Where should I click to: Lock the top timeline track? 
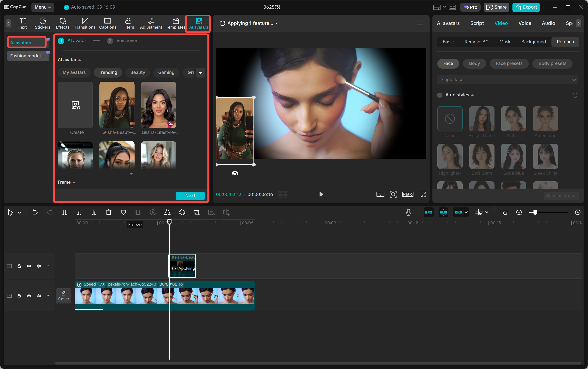click(19, 266)
